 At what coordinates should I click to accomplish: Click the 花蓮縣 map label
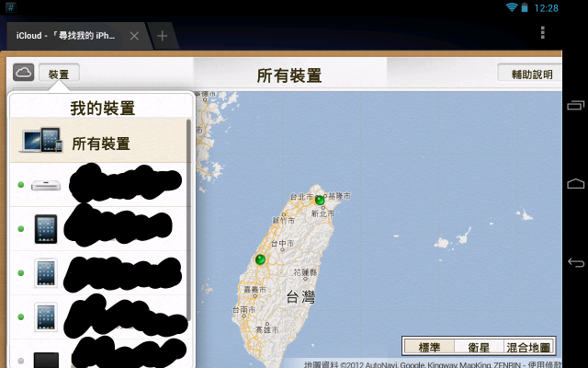(x=305, y=272)
